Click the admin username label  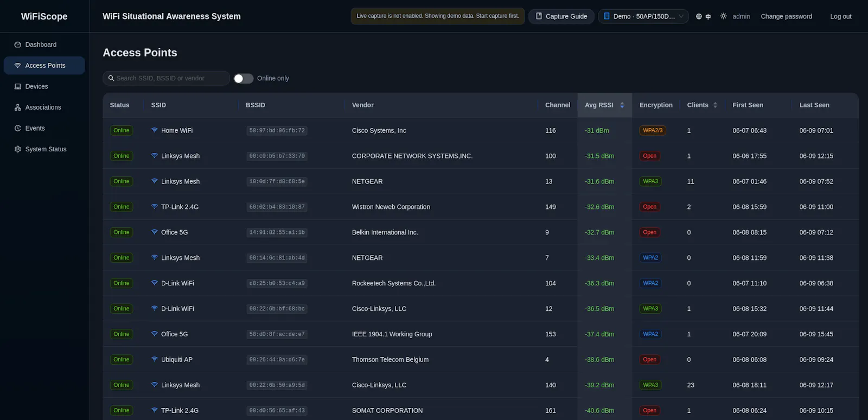click(741, 16)
